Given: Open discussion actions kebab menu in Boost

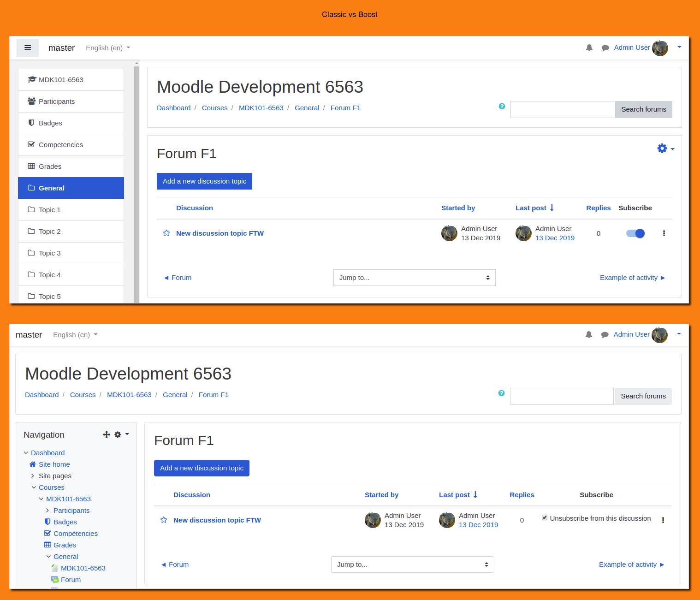Looking at the screenshot, I should pos(664,233).
